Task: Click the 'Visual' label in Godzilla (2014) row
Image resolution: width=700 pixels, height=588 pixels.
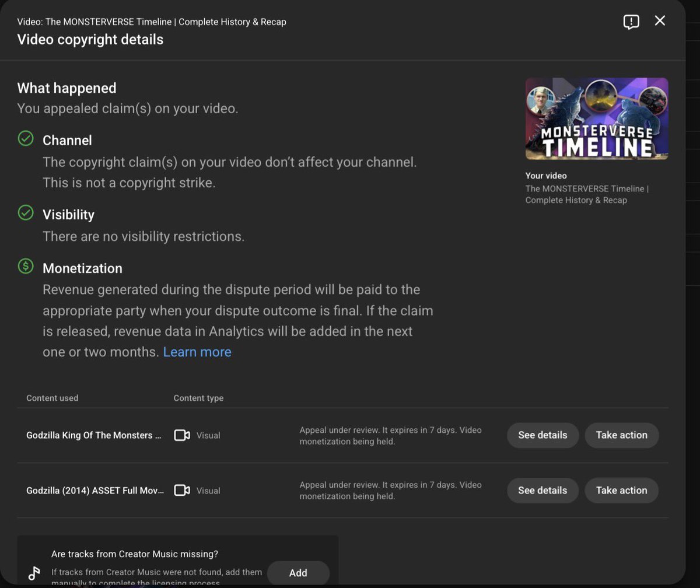Action: coord(208,491)
